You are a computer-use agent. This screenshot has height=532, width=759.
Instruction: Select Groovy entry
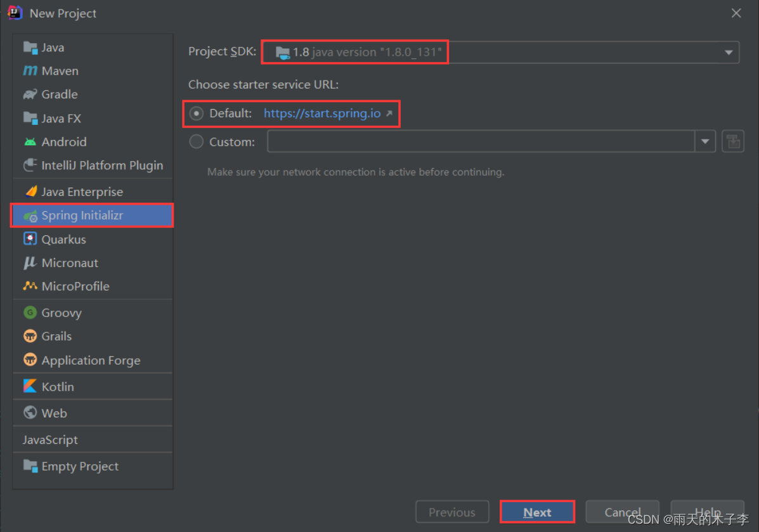click(x=93, y=313)
